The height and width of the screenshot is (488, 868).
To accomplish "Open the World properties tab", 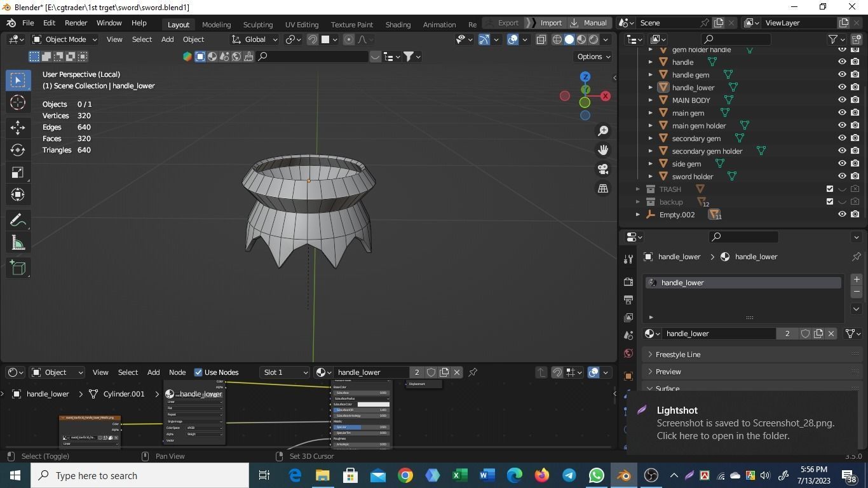I will coord(628,353).
